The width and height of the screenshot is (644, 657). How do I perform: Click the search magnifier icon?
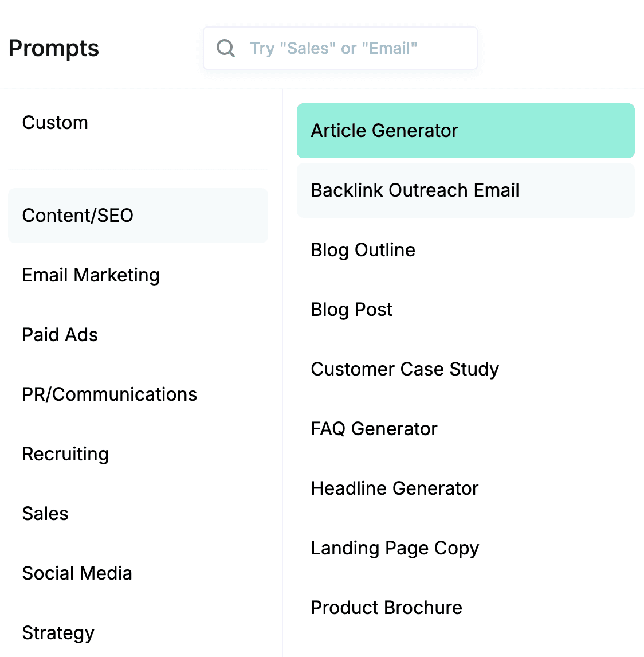(226, 48)
